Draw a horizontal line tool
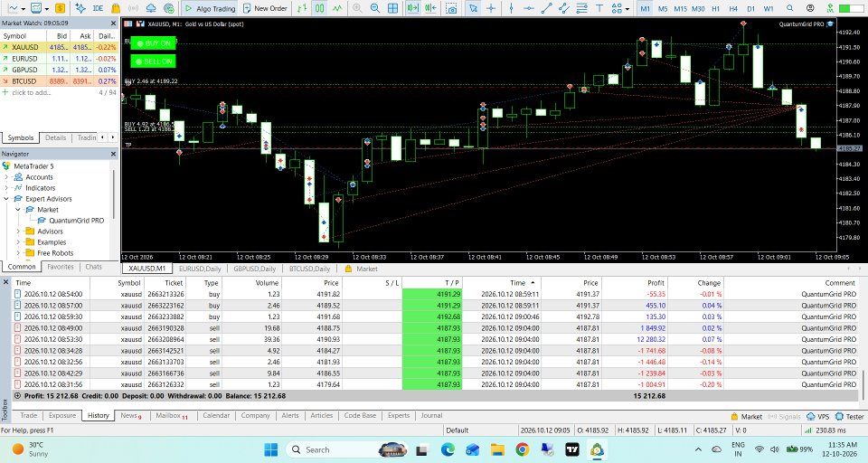Image resolution: width=868 pixels, height=463 pixels. [529, 8]
